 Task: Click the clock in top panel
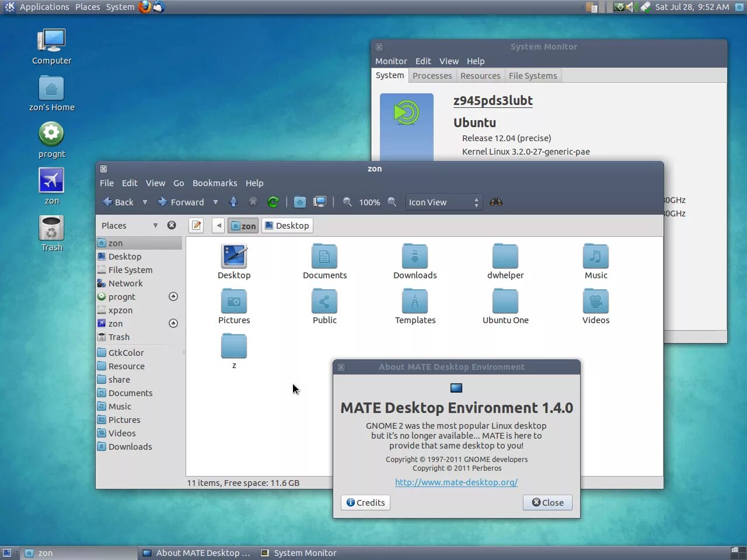tap(692, 7)
